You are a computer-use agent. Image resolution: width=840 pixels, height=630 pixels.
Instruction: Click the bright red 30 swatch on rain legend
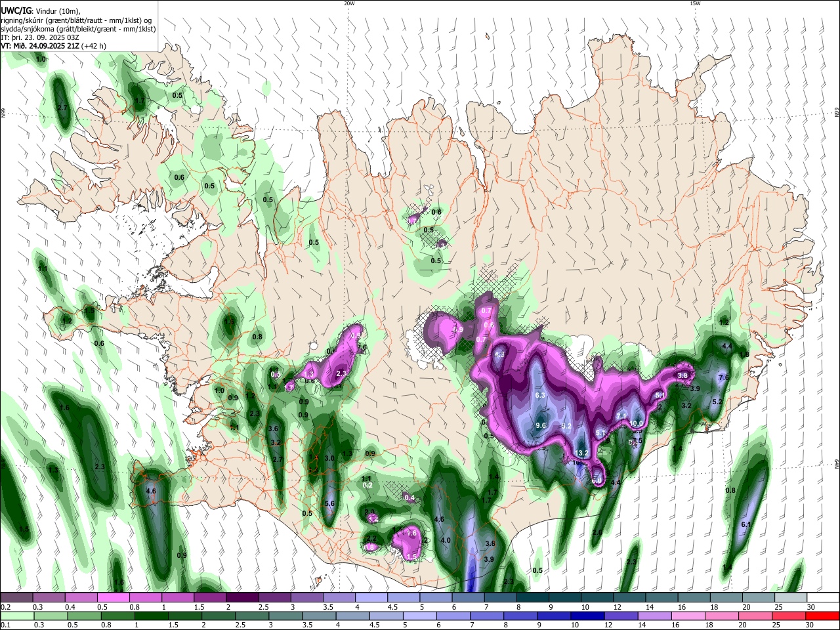822,616
